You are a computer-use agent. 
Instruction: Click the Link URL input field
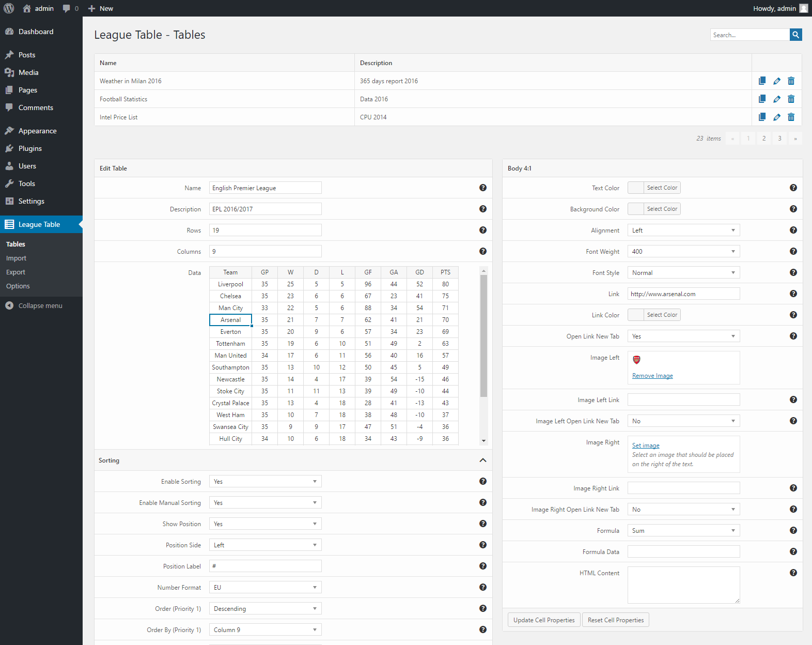point(683,294)
